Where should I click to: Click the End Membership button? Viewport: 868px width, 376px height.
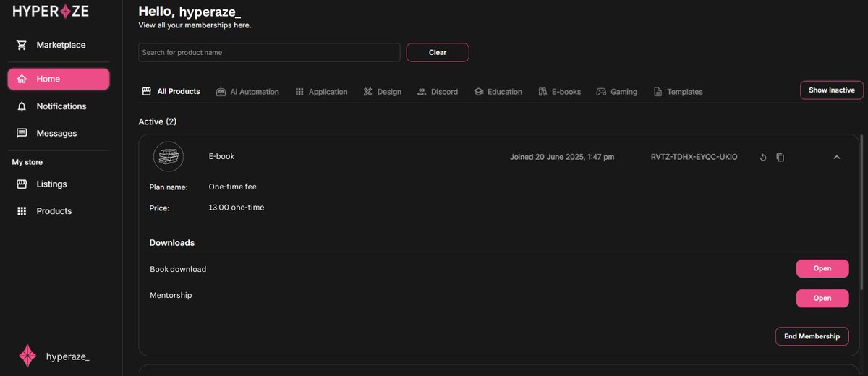[x=812, y=336]
